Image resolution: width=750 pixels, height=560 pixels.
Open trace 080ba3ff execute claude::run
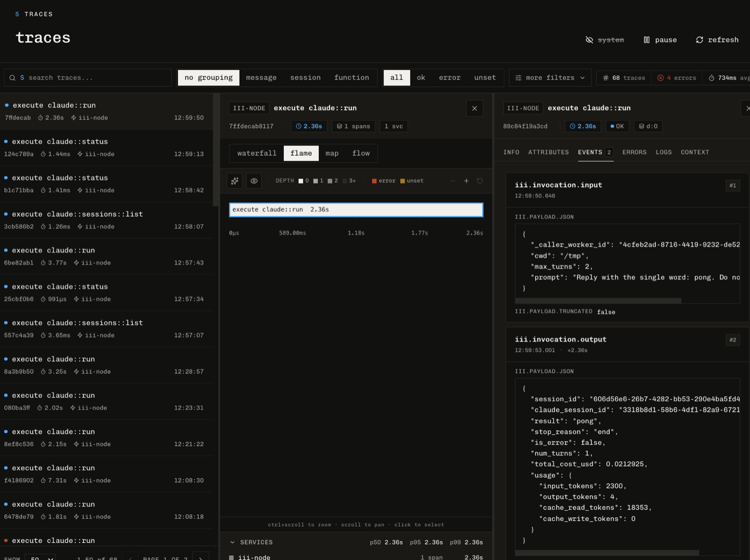107,402
